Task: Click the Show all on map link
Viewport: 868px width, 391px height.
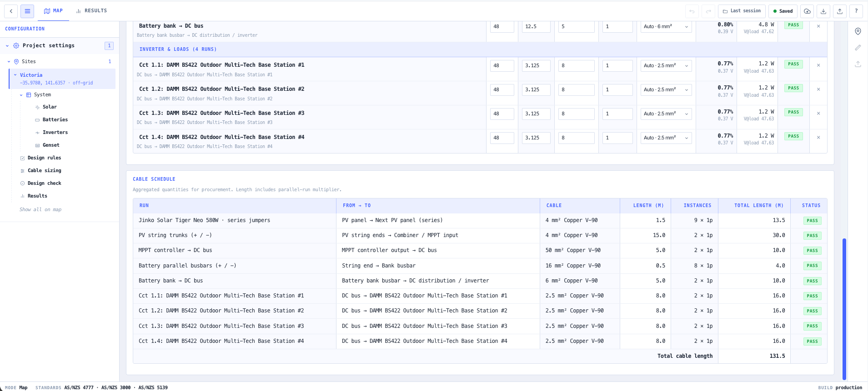Action: pos(40,209)
